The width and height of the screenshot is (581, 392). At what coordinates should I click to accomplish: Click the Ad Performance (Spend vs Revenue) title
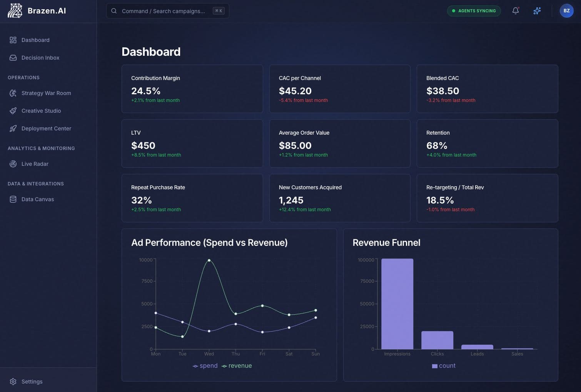point(209,243)
